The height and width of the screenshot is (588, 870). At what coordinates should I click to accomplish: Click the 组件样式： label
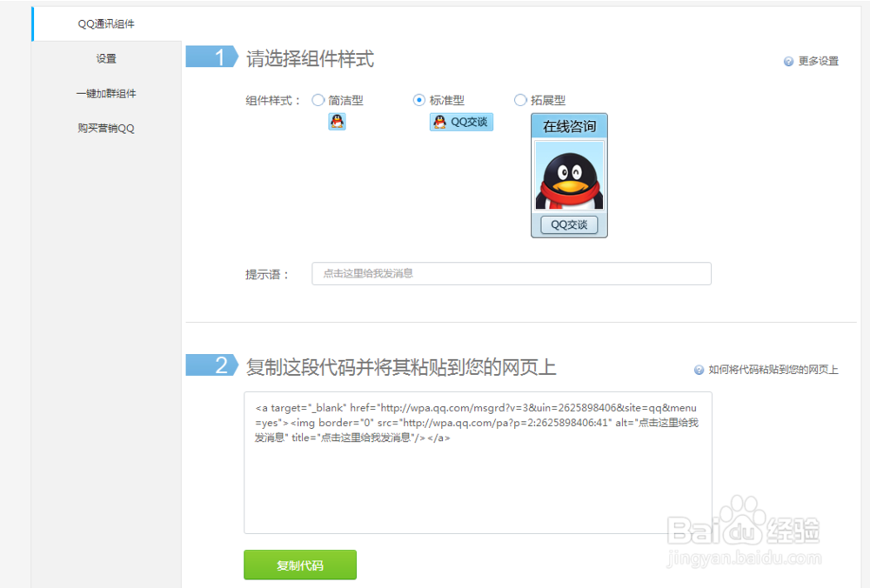(273, 101)
